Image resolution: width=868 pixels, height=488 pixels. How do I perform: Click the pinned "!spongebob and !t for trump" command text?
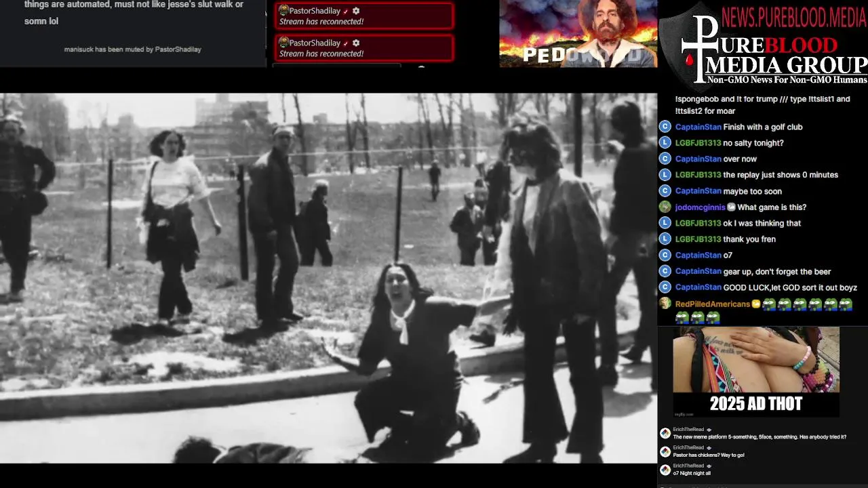[762, 104]
